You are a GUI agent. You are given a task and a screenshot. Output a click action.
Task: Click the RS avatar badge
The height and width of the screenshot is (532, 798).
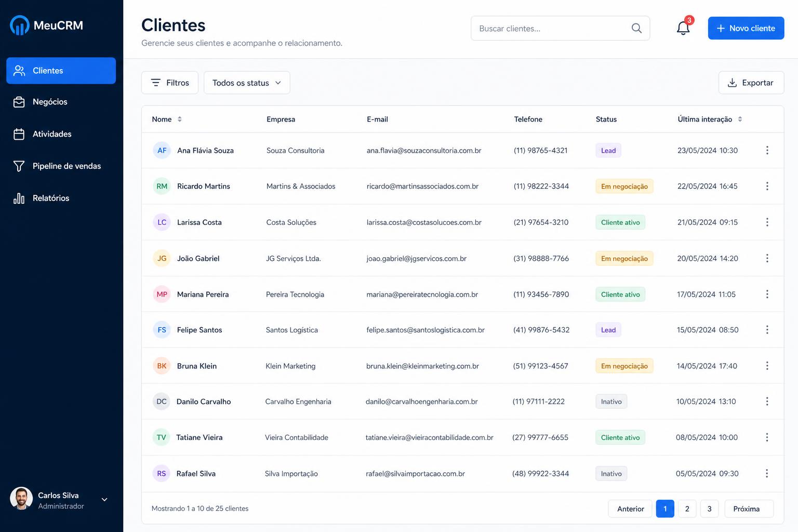162,473
